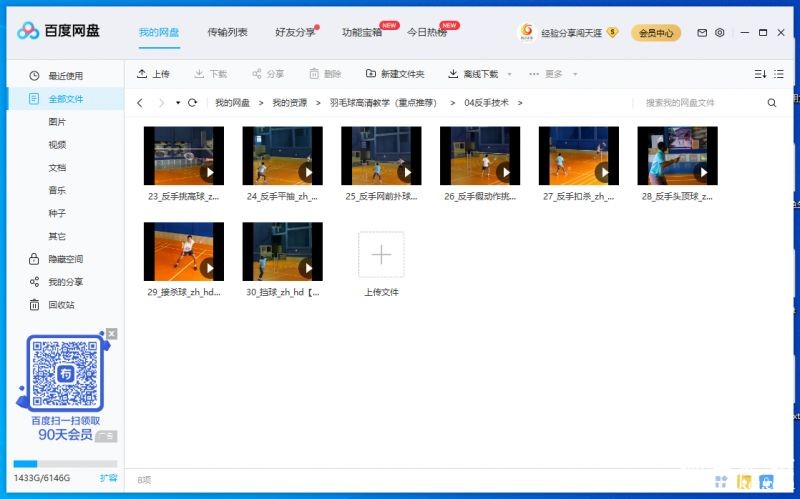The height and width of the screenshot is (499, 800).
Task: Expand the offline download dropdown arrow
Action: click(509, 74)
